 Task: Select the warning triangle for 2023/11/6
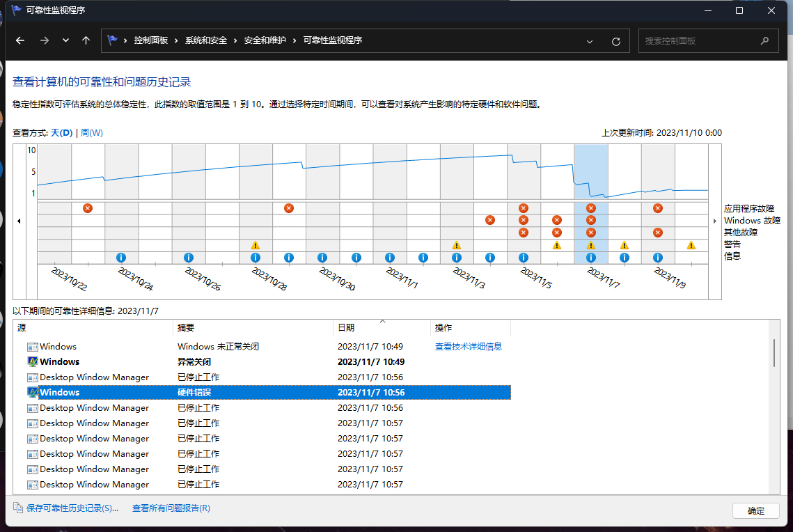click(x=557, y=245)
